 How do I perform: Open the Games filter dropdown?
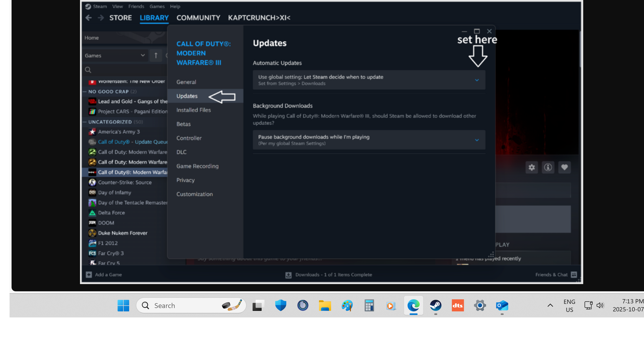point(115,55)
